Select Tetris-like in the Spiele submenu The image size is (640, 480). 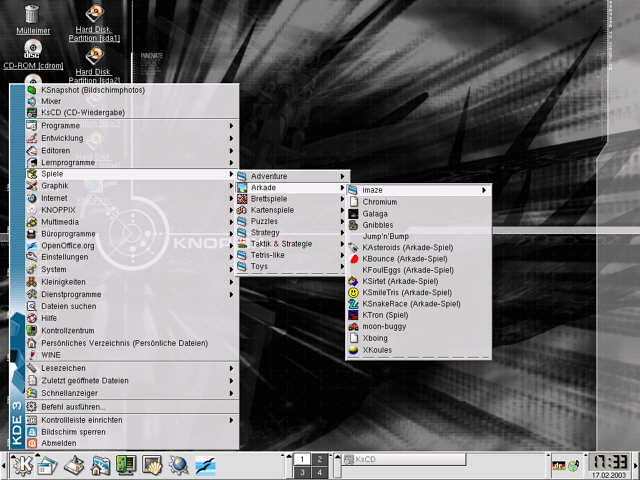click(x=292, y=255)
